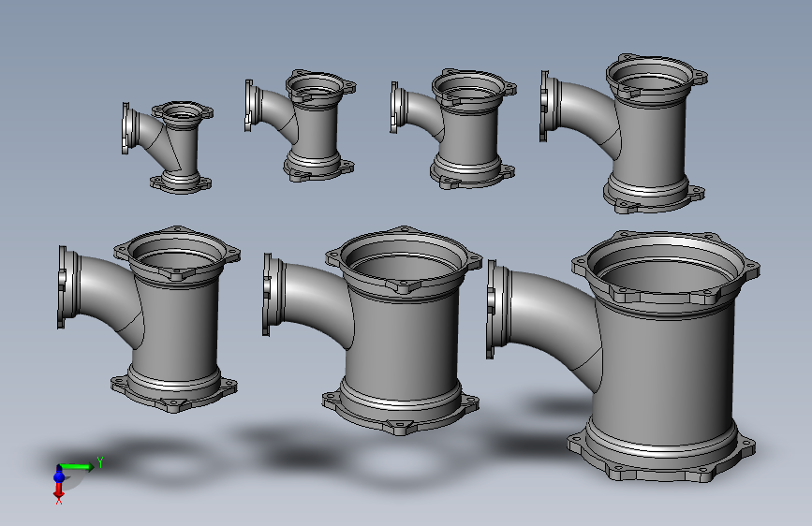The image size is (812, 526).
Task: Click the green Y axis arrow of triad
Action: point(77,467)
